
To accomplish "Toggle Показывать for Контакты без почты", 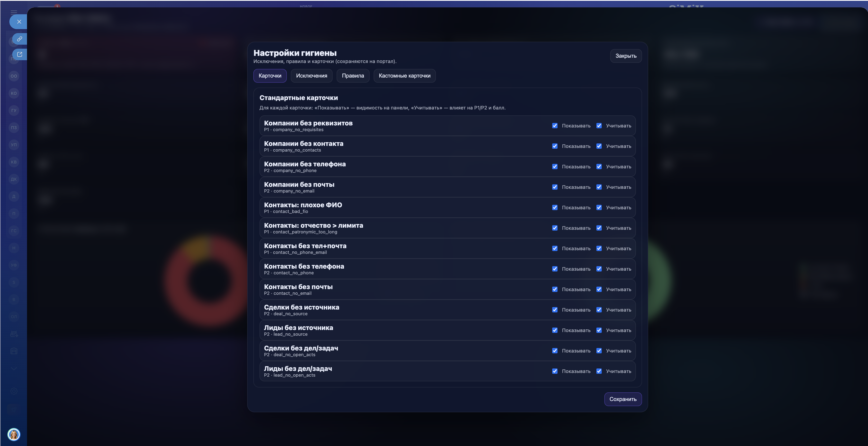I will [555, 289].
